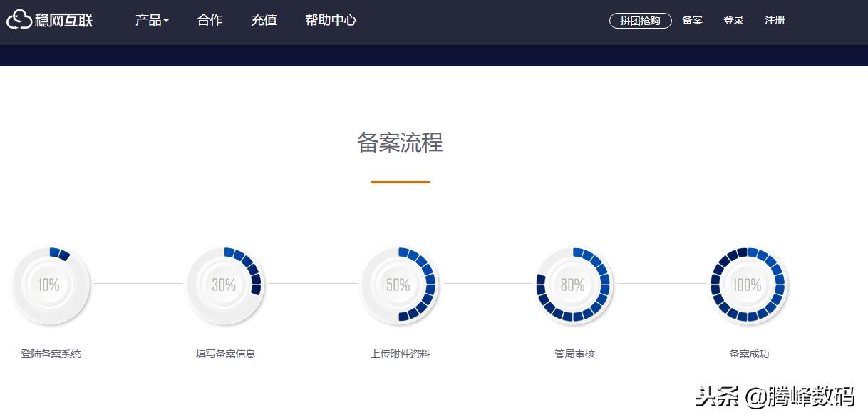Open the 充值 navigation item
The width and height of the screenshot is (868, 420).
[x=264, y=20]
